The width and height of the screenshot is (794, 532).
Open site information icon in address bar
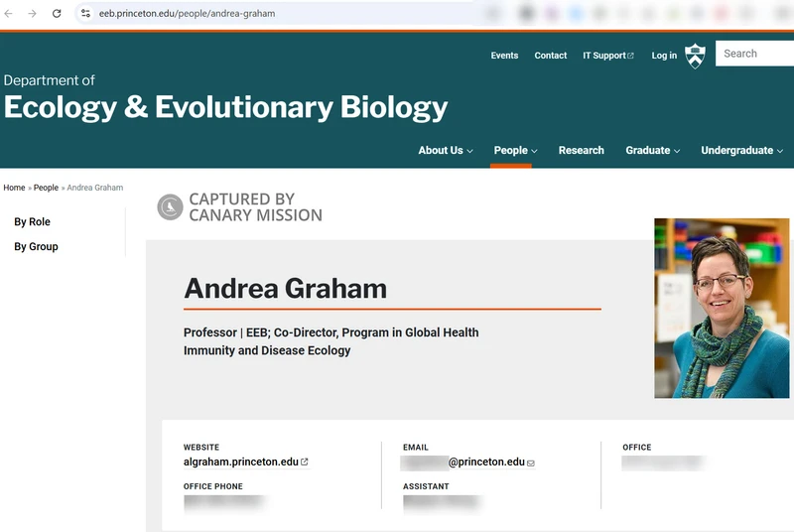click(x=85, y=14)
